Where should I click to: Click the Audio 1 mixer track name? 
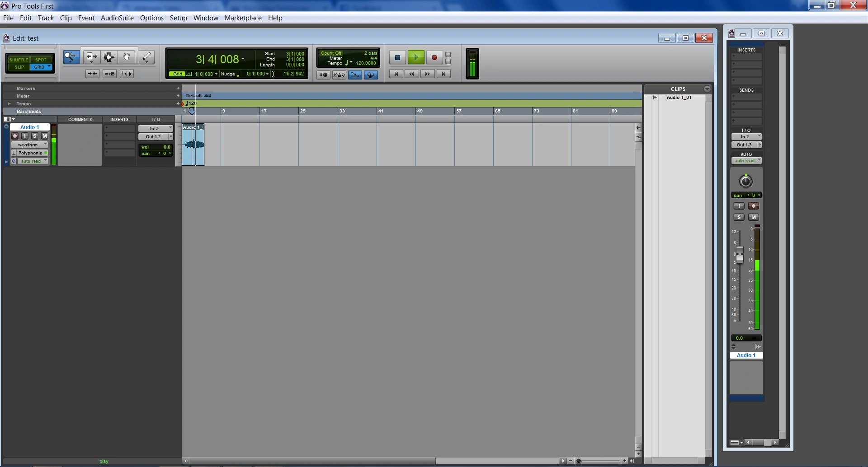[746, 355]
